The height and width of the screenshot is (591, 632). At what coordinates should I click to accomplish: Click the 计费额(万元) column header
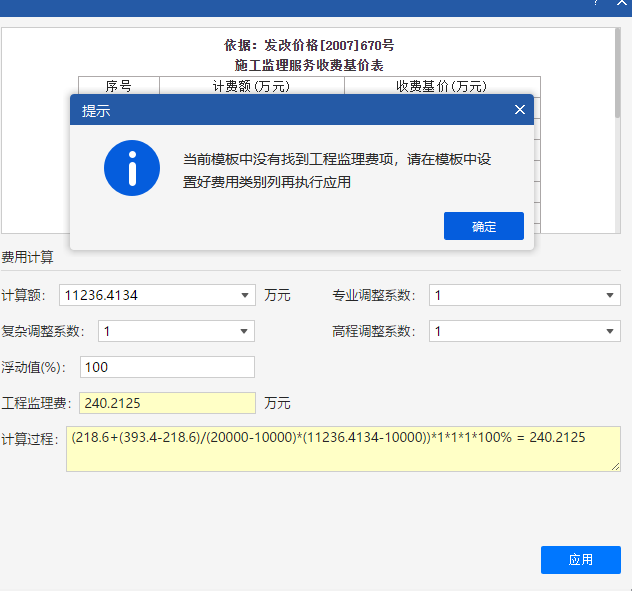[252, 86]
